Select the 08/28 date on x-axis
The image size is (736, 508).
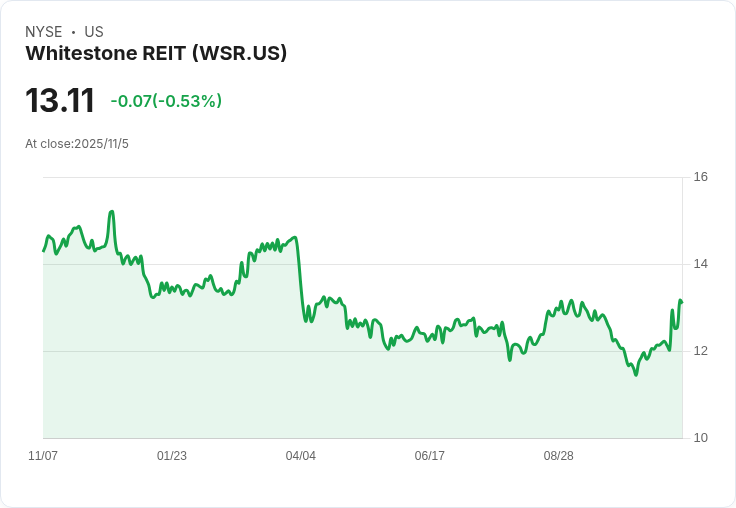pos(559,456)
